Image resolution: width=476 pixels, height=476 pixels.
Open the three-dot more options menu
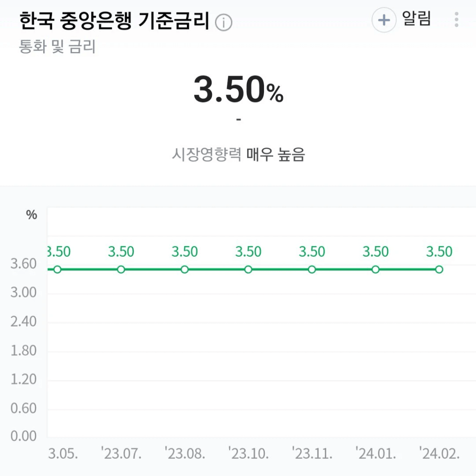(456, 20)
